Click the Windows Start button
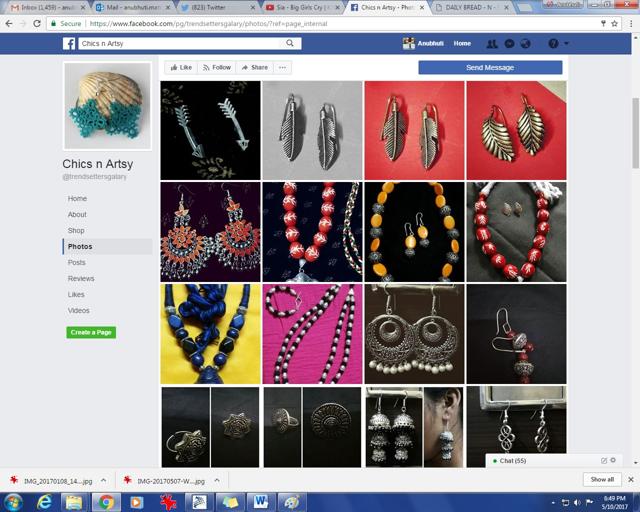The width and height of the screenshot is (640, 512). click(13, 502)
